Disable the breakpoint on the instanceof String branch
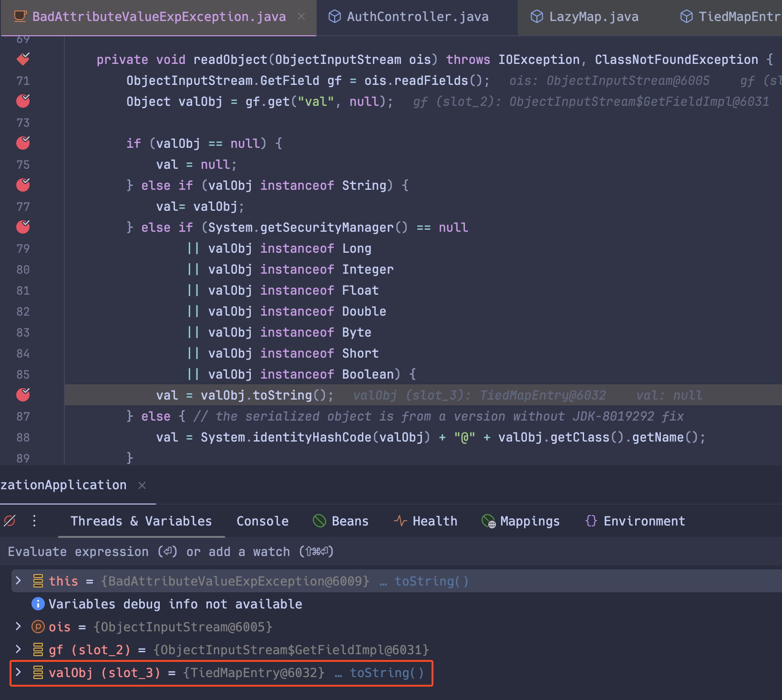Screen dimensions: 782x700 click(x=22, y=185)
